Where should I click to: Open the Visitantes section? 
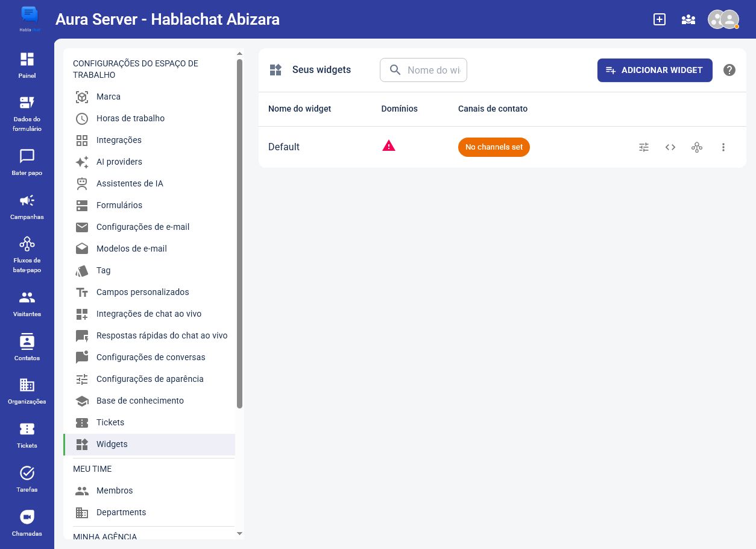coord(27,303)
